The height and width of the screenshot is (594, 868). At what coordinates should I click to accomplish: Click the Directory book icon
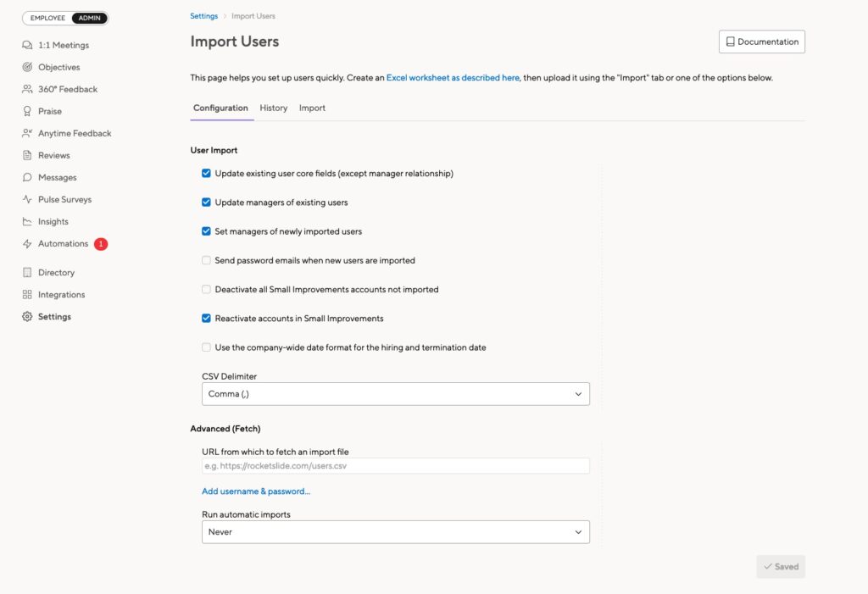click(x=27, y=272)
